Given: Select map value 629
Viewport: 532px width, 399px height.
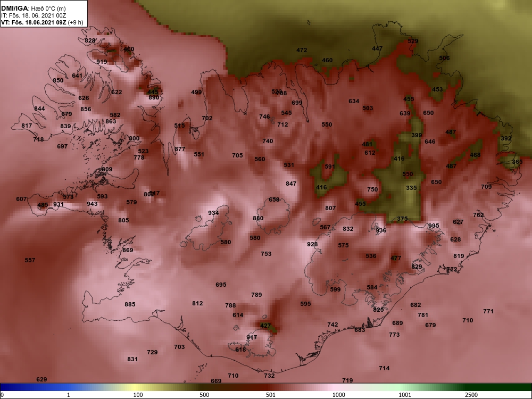Looking at the screenshot, I should click(41, 379).
